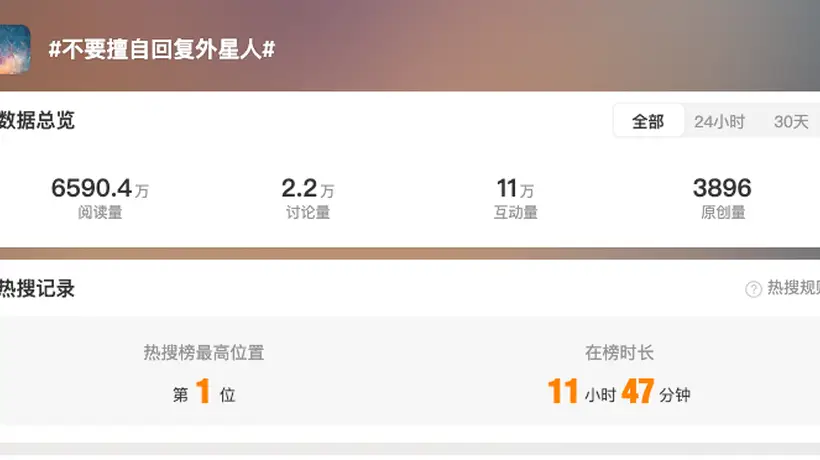Click the 原创量 label
Screen dimensions: 820x460
click(x=723, y=212)
